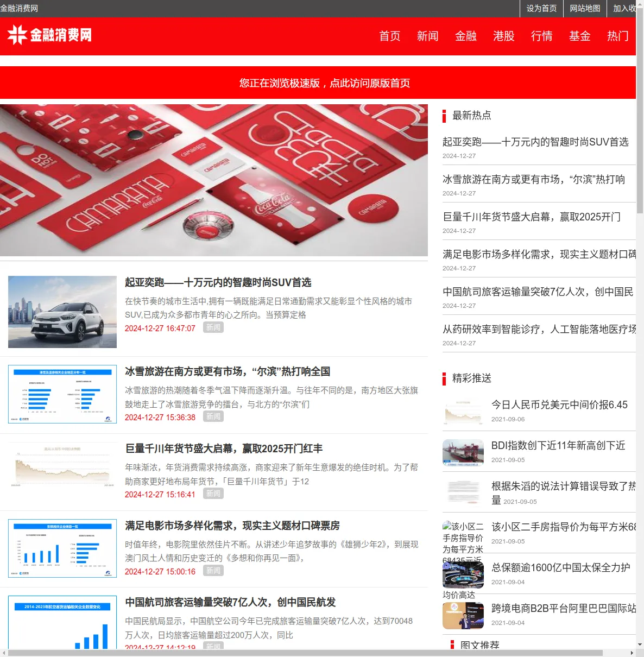644x657 pixels.
Task: Open the 热门 navigation item
Action: pos(618,36)
